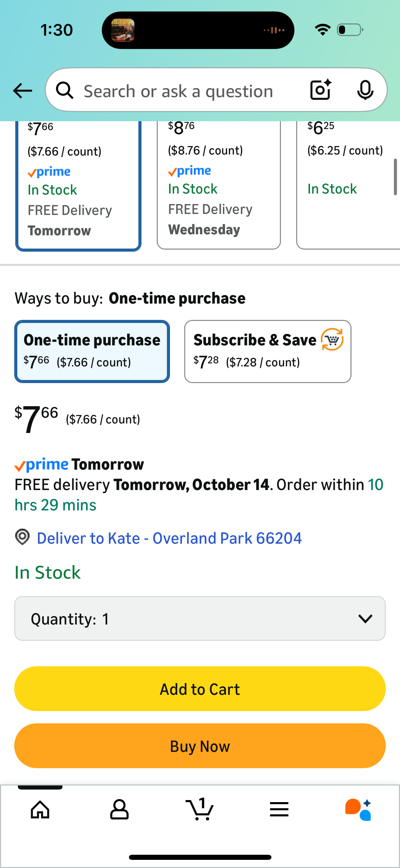The image size is (400, 868).
Task: Open the camera lens search icon
Action: coord(321,90)
